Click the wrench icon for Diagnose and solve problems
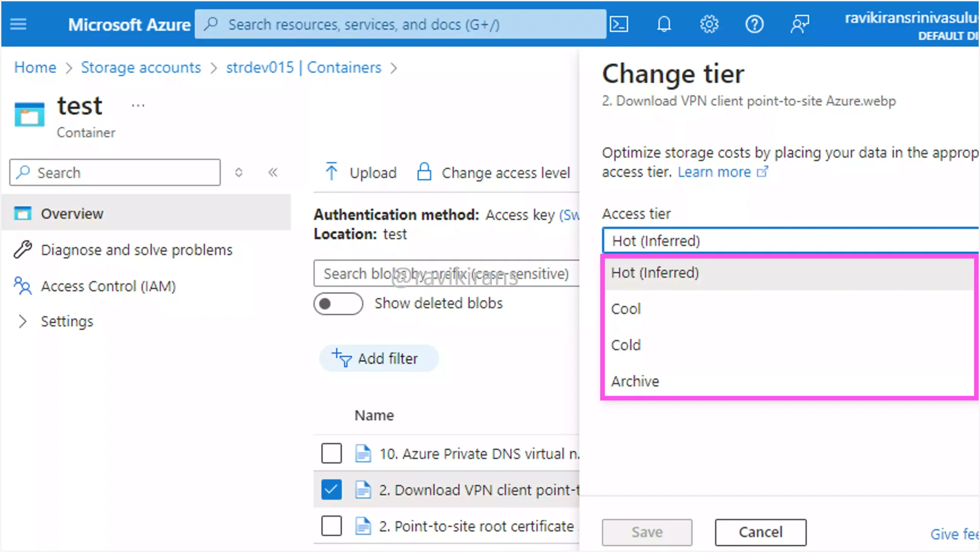 click(x=23, y=250)
